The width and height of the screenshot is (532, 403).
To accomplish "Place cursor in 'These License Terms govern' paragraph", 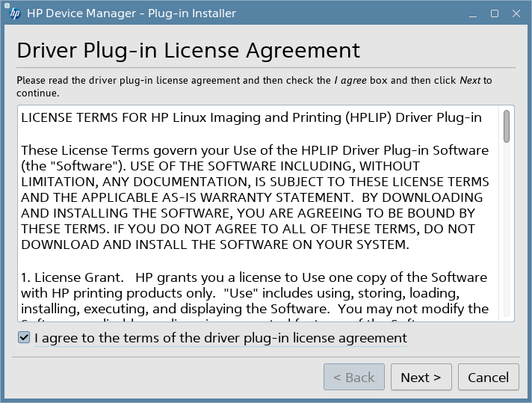I will (x=254, y=150).
